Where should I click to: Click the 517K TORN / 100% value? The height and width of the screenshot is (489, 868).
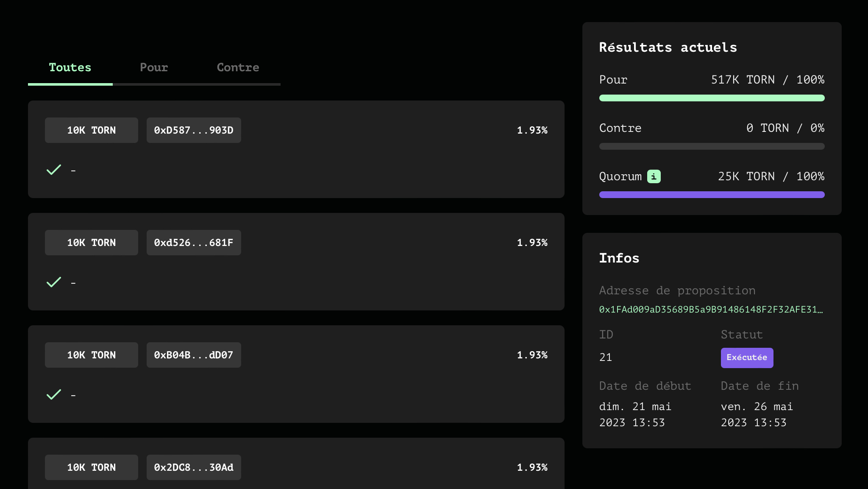[768, 80]
